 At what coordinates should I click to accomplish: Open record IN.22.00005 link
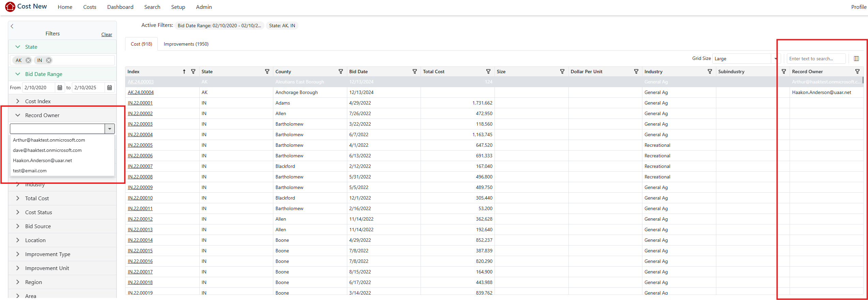[x=140, y=145]
